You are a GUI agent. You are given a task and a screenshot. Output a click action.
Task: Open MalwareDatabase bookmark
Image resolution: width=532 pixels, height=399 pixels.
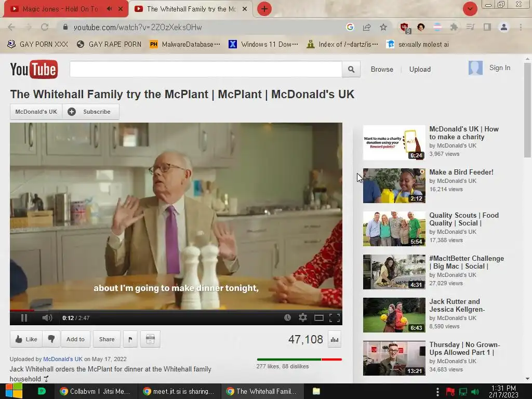pyautogui.click(x=185, y=45)
